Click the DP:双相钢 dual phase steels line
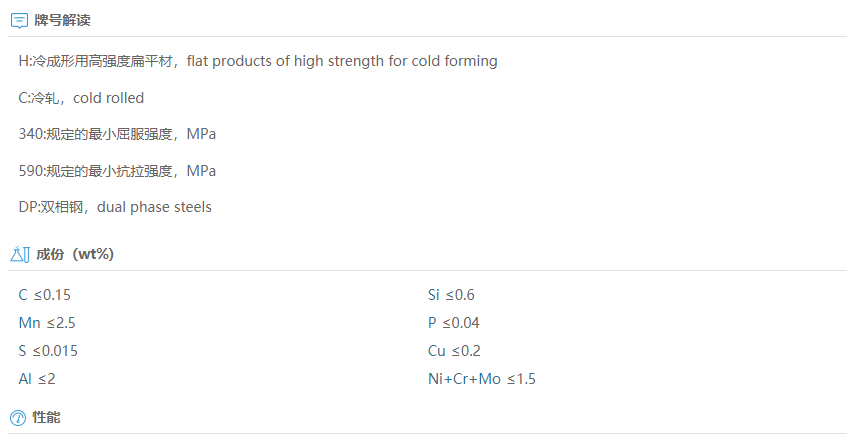The image size is (853, 441). tap(115, 207)
